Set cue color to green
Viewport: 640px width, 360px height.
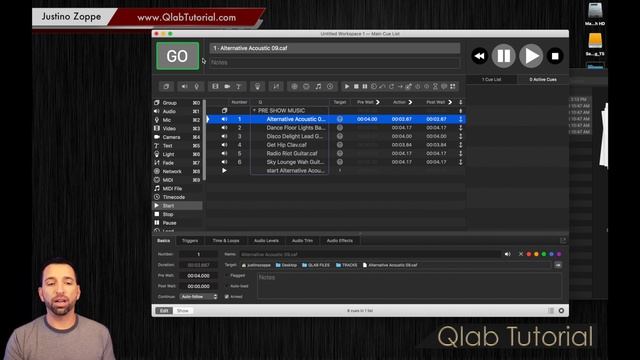coord(544,254)
